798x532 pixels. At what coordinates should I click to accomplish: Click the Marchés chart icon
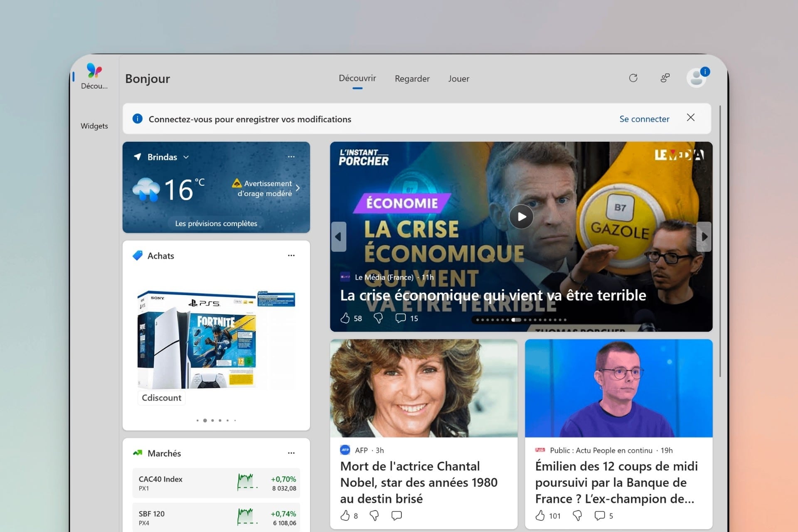[138, 453]
